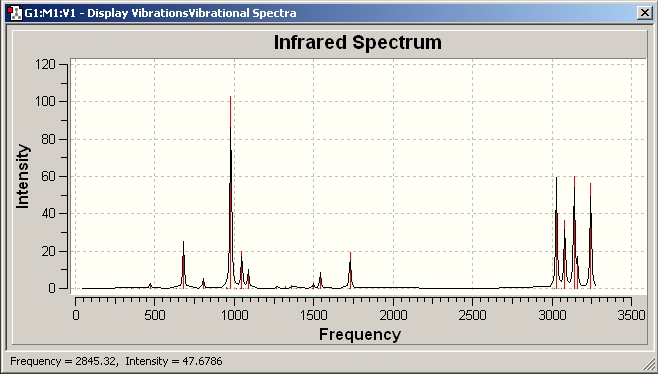Viewport: 658px width, 374px height.
Task: Select the small peak near 3075 frequency
Action: tap(564, 254)
